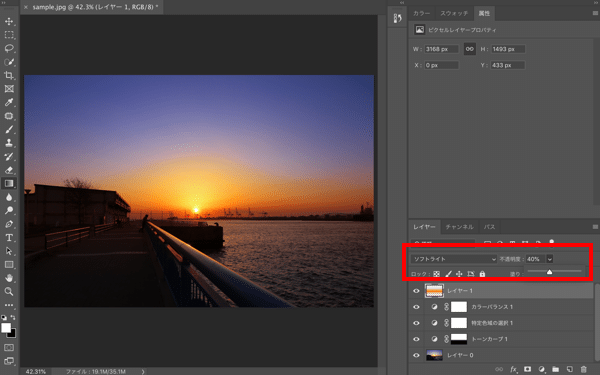Toggle the width-height link constraint
Screen dimensions: 600x375
pyautogui.click(x=470, y=49)
